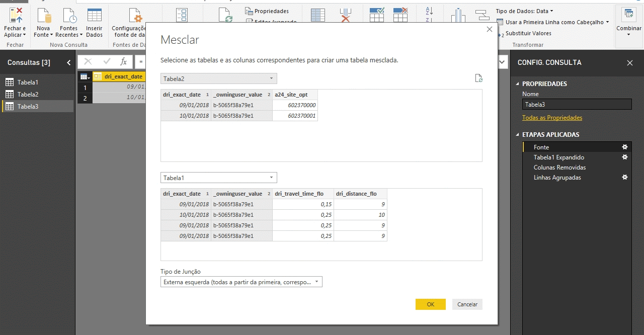Click the formula bar fx icon
644x335 pixels.
pyautogui.click(x=123, y=61)
